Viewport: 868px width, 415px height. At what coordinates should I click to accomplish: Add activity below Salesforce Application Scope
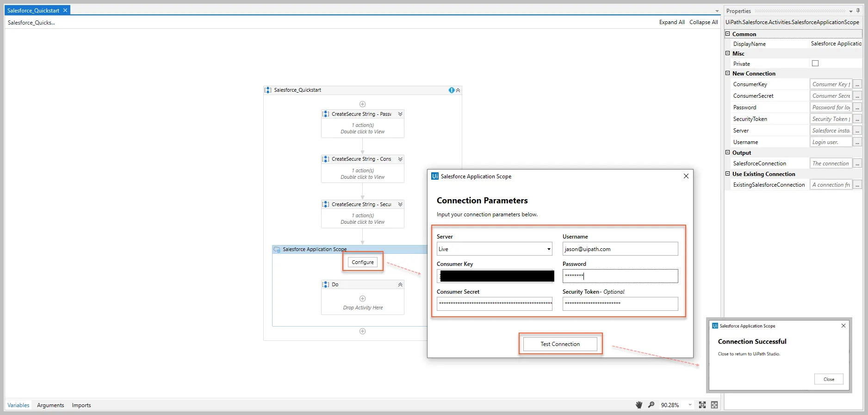coord(363,331)
